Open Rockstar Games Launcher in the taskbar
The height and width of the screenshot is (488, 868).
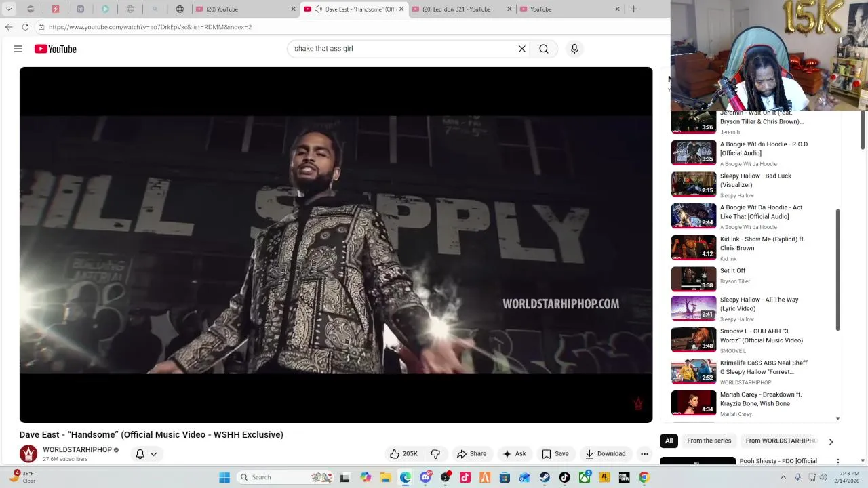tap(604, 477)
